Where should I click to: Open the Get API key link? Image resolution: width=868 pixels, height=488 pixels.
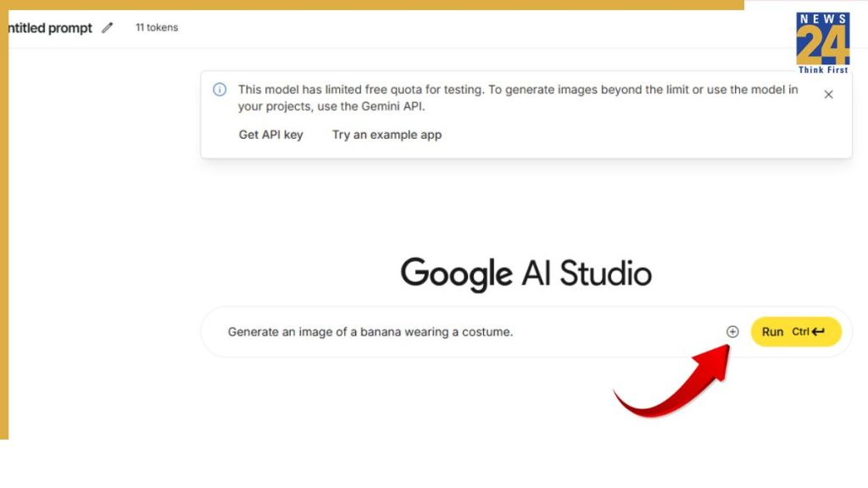click(270, 135)
